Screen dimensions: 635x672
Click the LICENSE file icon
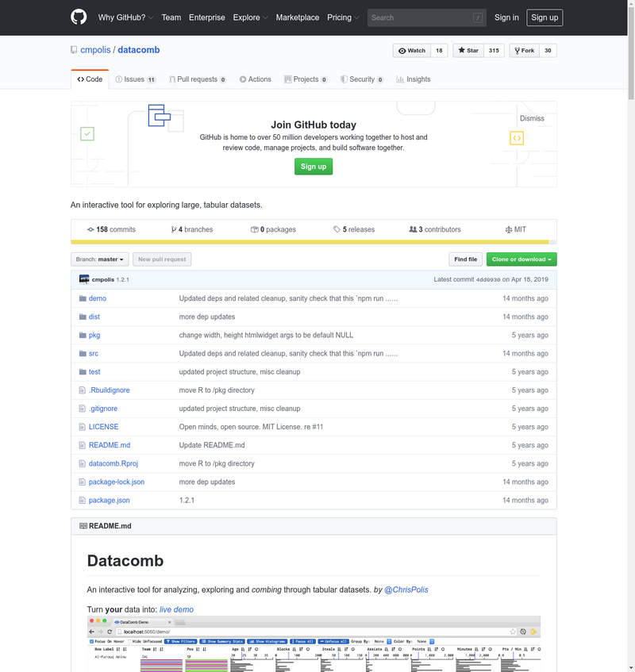83,427
